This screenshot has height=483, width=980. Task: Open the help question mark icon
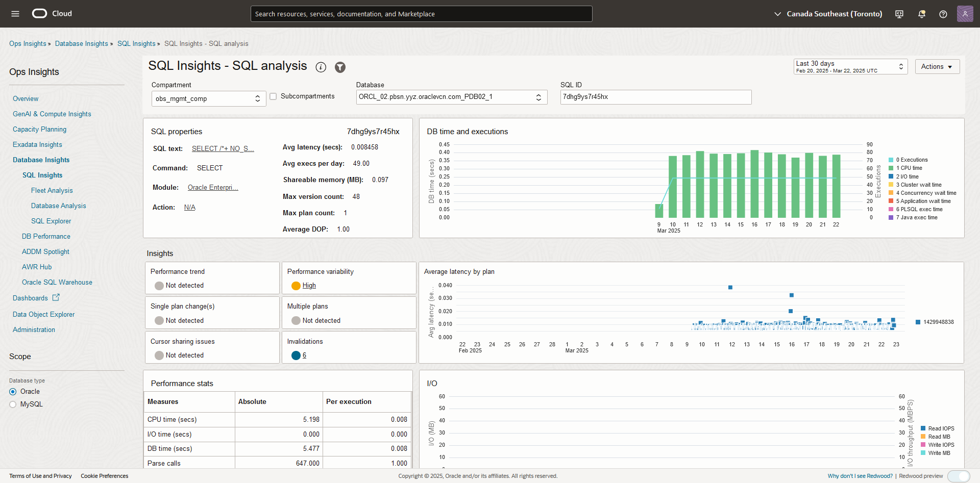(944, 14)
